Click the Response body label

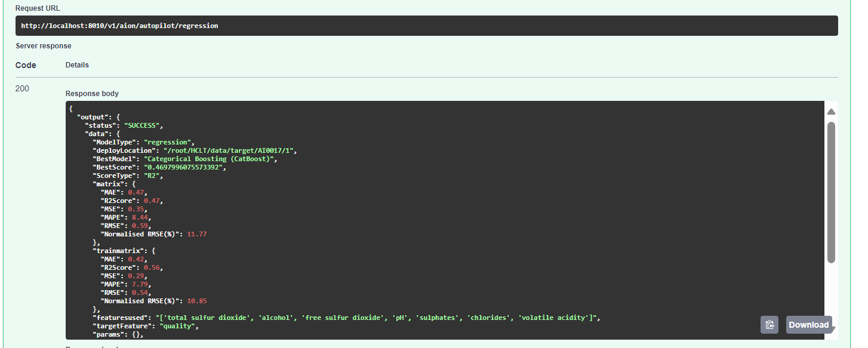click(x=92, y=94)
